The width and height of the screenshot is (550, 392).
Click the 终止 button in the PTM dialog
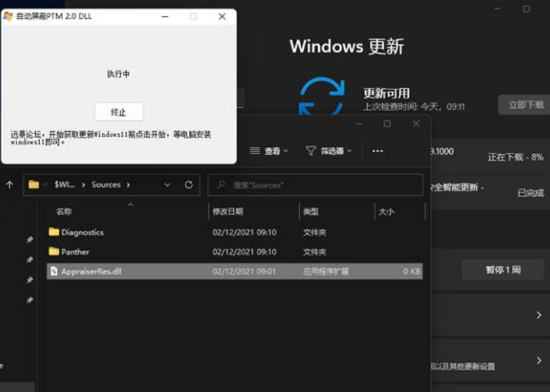pos(118,111)
